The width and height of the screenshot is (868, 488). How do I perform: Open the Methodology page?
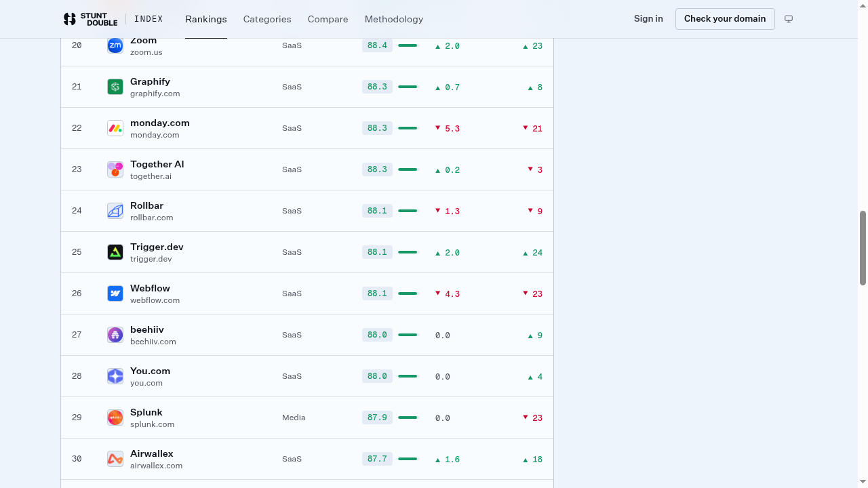[x=394, y=19]
